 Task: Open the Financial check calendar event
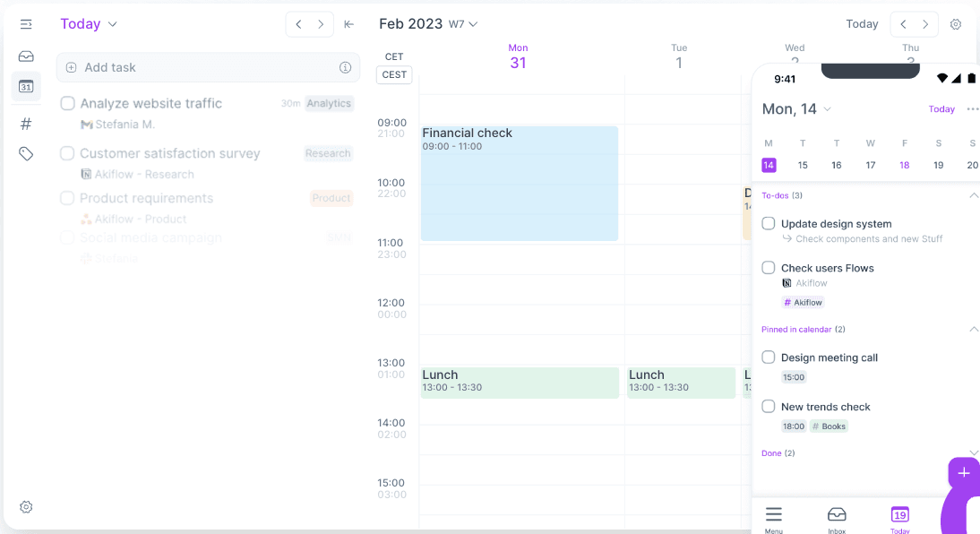pos(520,183)
